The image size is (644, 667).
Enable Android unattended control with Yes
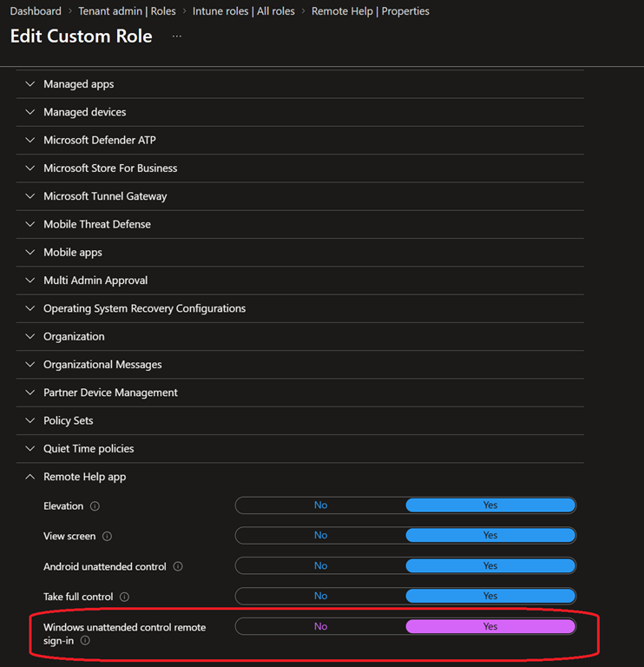pyautogui.click(x=490, y=565)
